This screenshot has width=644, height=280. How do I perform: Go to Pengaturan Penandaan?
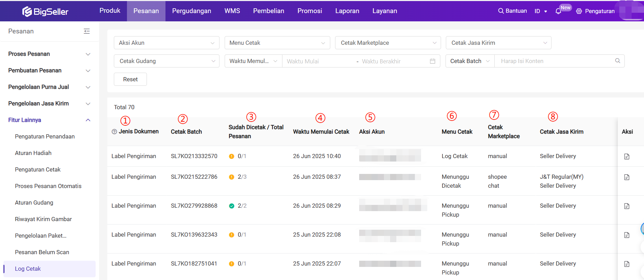click(x=45, y=137)
